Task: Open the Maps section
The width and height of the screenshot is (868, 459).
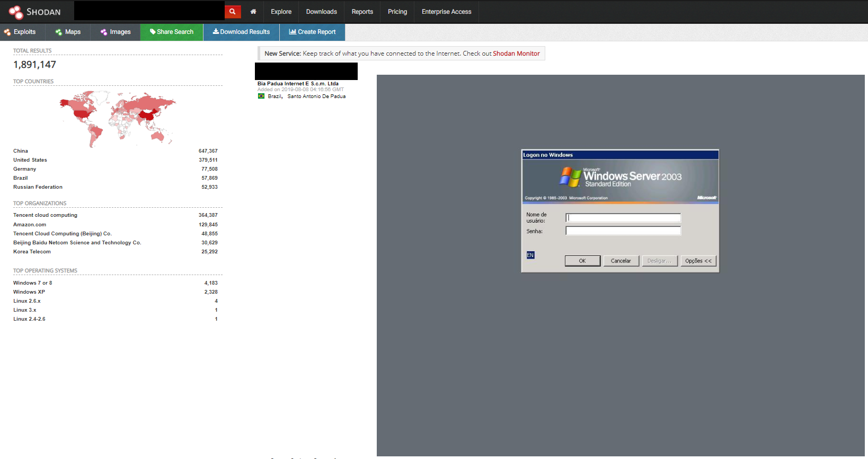Action: click(68, 32)
